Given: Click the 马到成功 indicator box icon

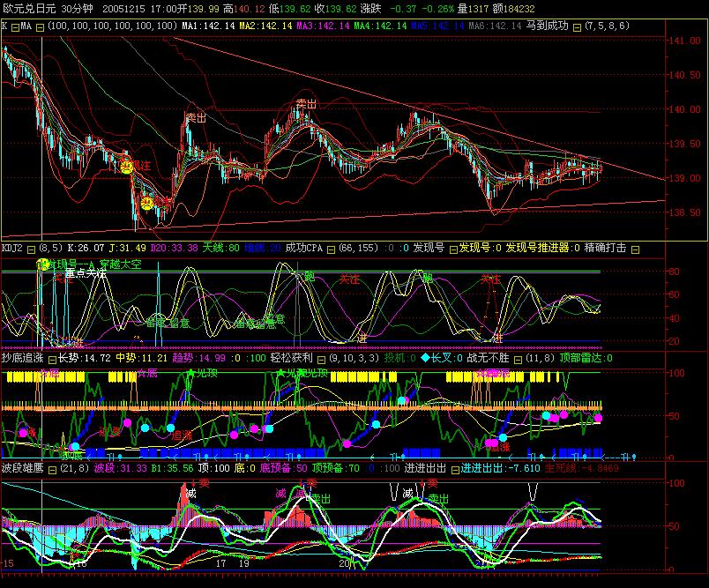Looking at the screenshot, I should tap(577, 27).
